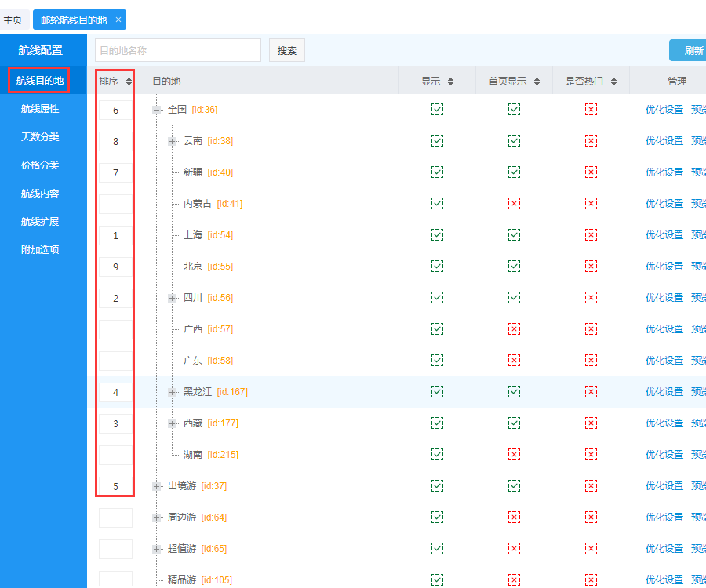Viewport: 706px width, 588px height.
Task: Open 航线属性 in the sidebar
Action: tap(40, 109)
